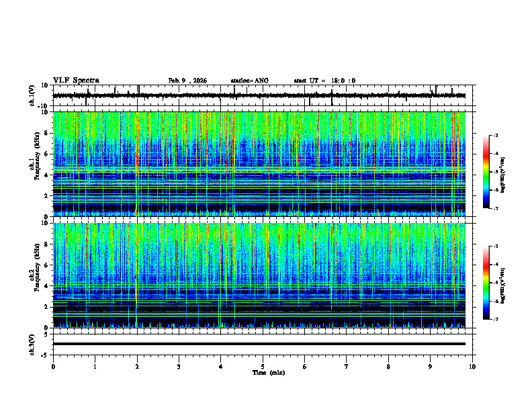Select the date text "Feb. 9 , 2026"
This screenshot has width=532, height=411.
click(187, 81)
